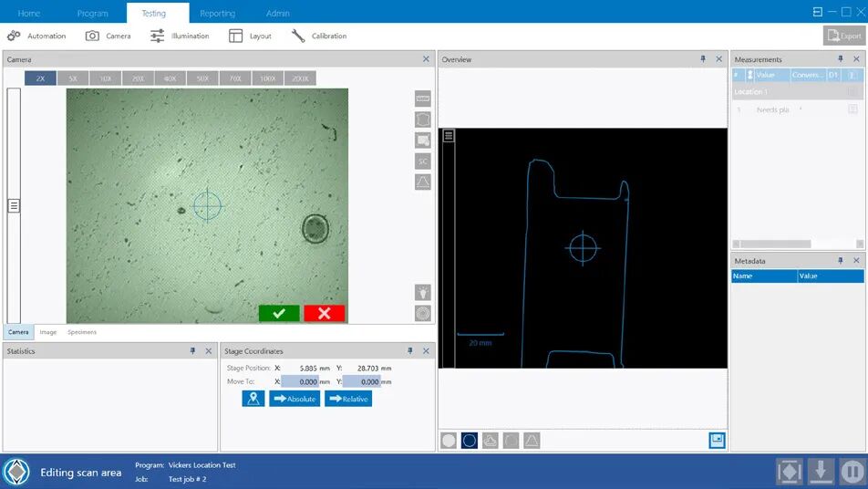Pin the Statistics panel
Screen dimensions: 868x489
point(192,351)
